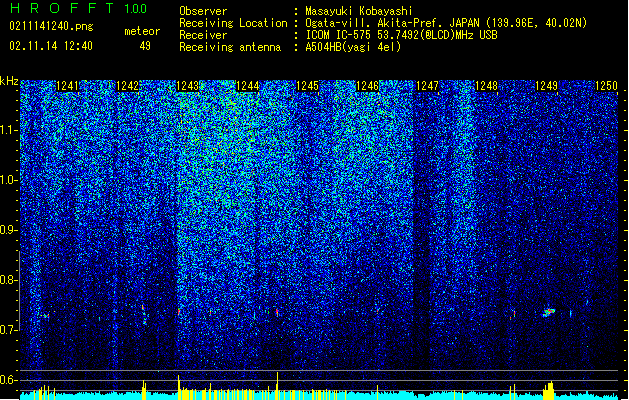The width and height of the screenshot is (629, 400).
Task: Click the version number 1.0.0
Action: coord(136,9)
